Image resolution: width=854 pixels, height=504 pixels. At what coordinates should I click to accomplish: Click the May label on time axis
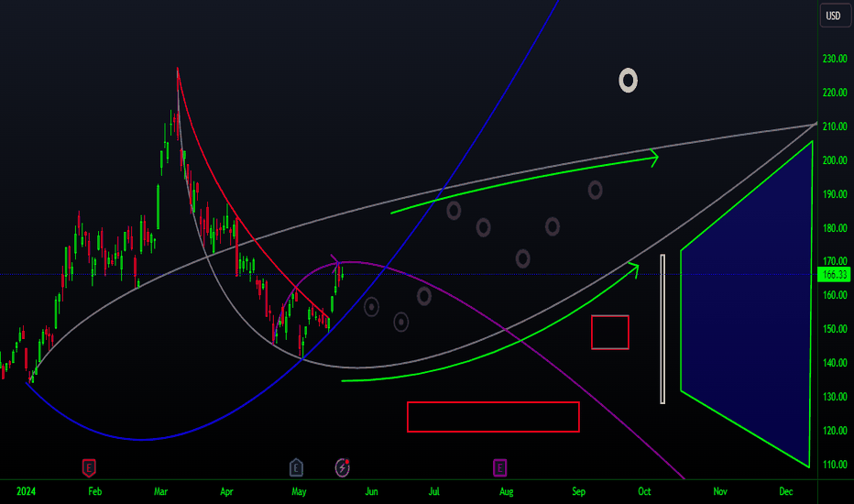tap(299, 491)
